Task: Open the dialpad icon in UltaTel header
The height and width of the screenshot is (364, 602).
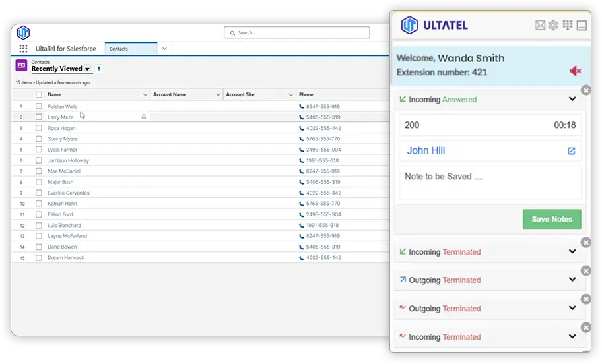Action: click(x=568, y=26)
